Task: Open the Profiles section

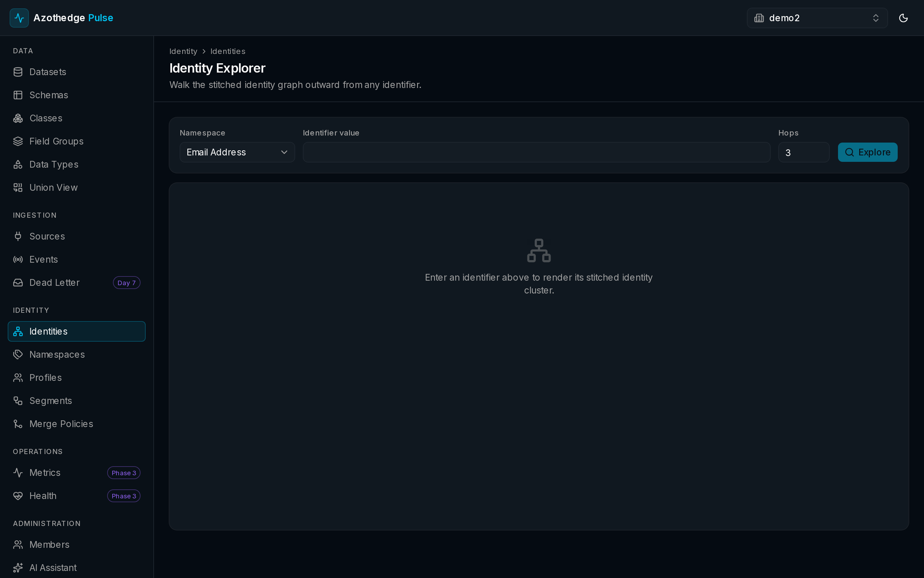Action: tap(76, 378)
